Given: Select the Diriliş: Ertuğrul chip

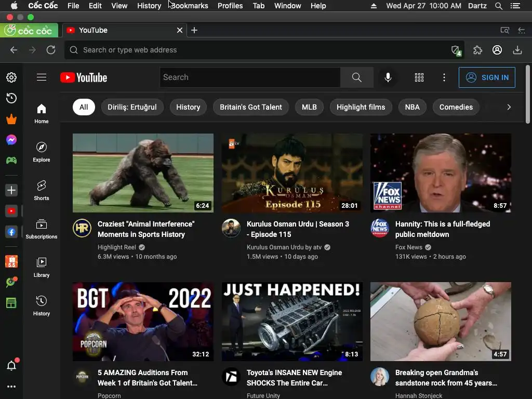Looking at the screenshot, I should tap(132, 107).
